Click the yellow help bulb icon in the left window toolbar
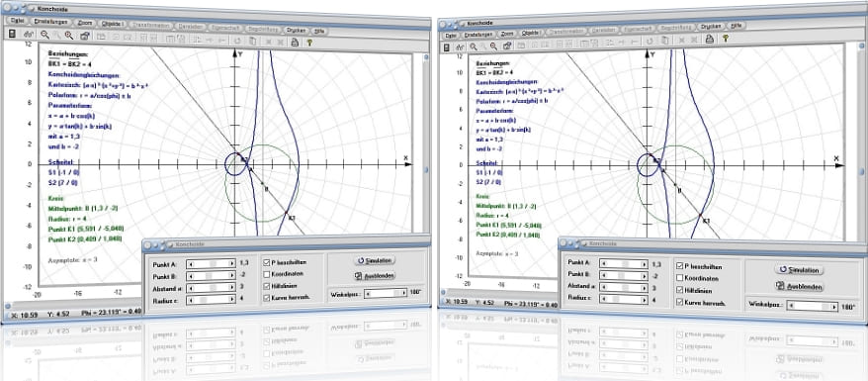This screenshot has width=868, height=381. point(310,43)
